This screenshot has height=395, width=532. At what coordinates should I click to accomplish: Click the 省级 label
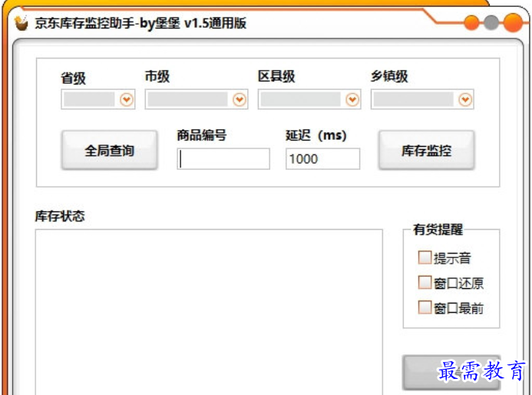pyautogui.click(x=73, y=78)
